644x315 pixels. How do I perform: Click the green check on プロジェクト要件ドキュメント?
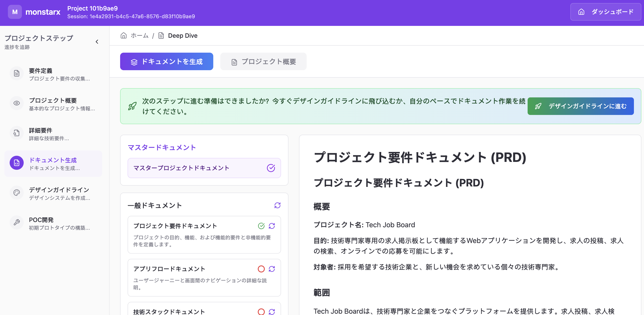261,226
